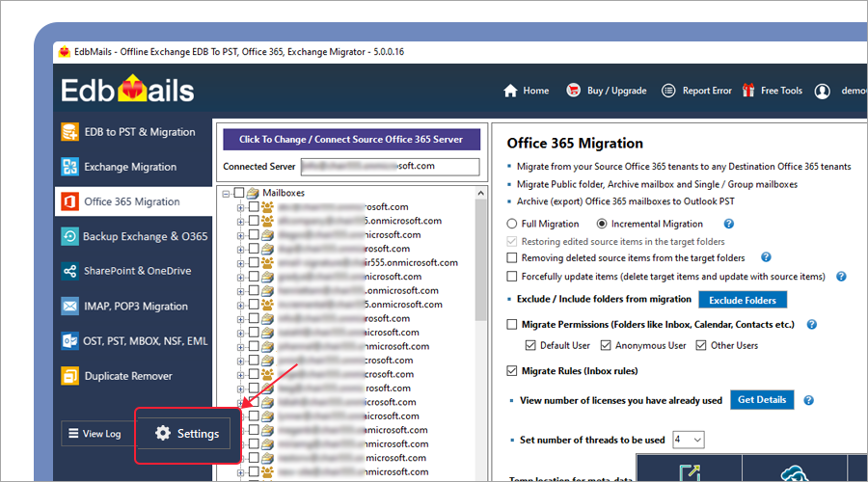The image size is (868, 482).
Task: Toggle Anonymous User checkbox
Action: pyautogui.click(x=606, y=345)
